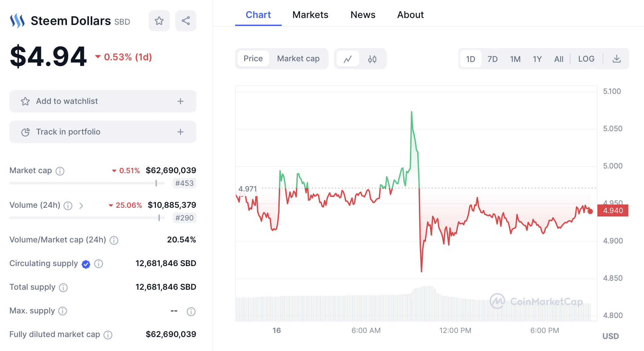
Task: Expand Add to watchlist plus
Action: pos(180,101)
